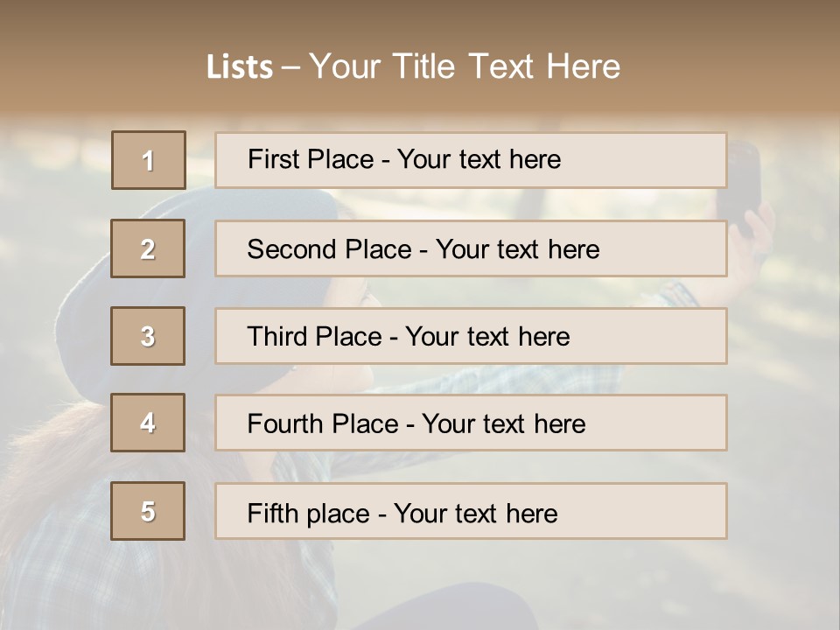Select the number 2 box
The height and width of the screenshot is (630, 840).
(148, 248)
